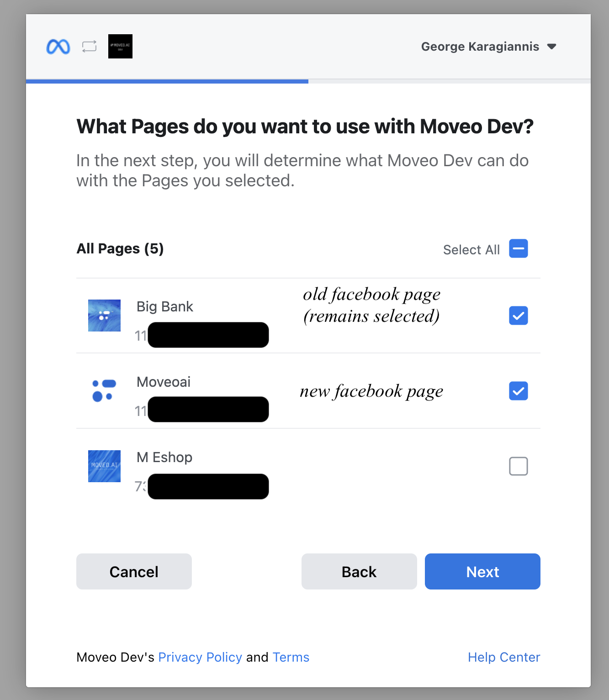Uncheck the Big Bank page checkbox

(518, 316)
